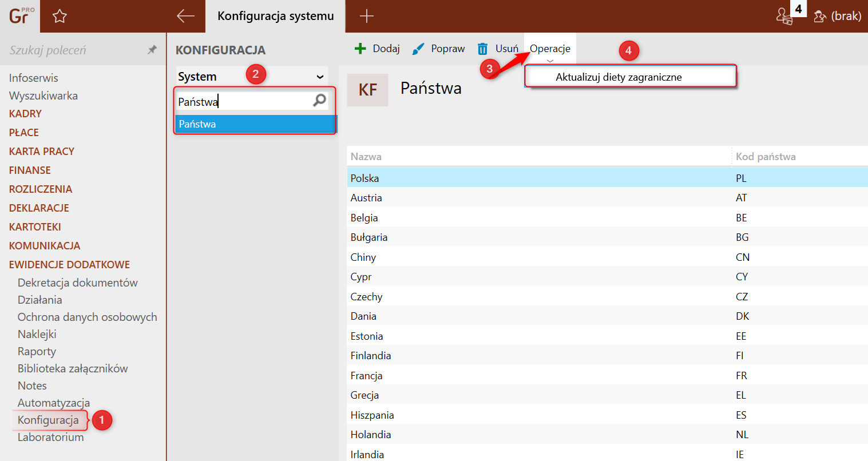Viewport: 868px width, 461px height.
Task: Open Laboratorium
Action: (50, 437)
